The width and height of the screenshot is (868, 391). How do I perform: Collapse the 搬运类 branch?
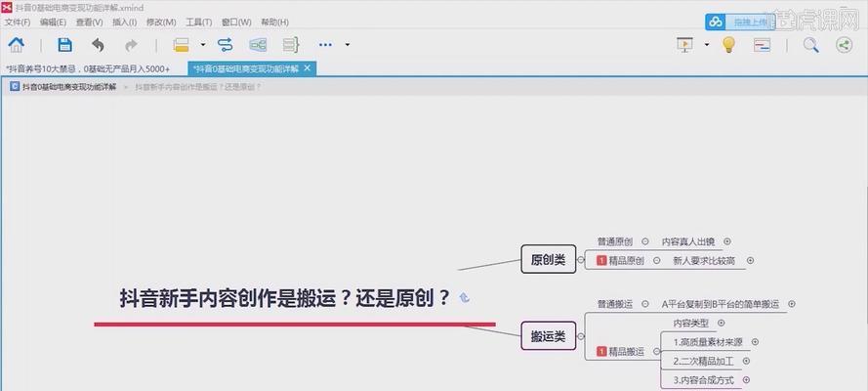coord(580,336)
